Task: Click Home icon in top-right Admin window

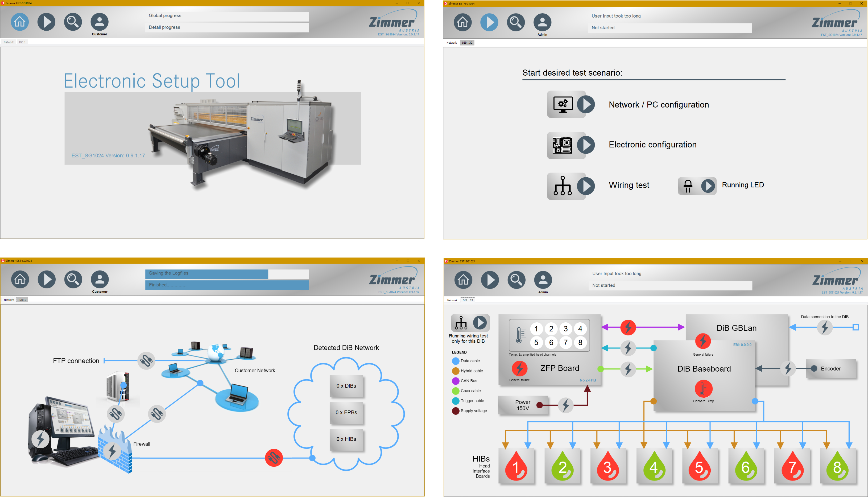Action: click(463, 22)
